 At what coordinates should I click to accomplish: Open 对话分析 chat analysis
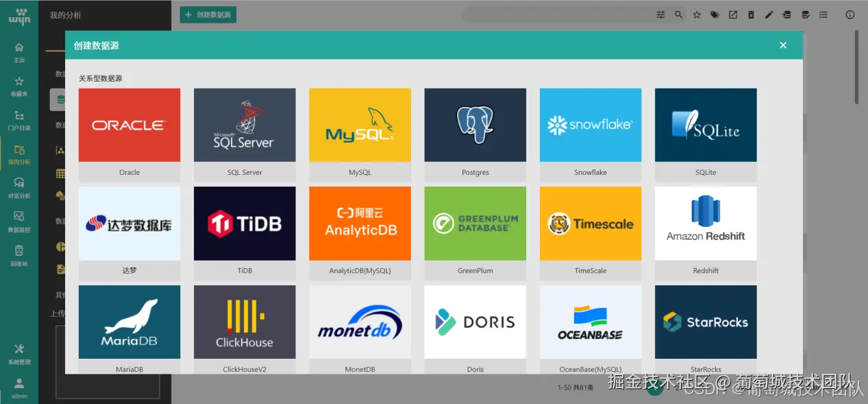19,189
